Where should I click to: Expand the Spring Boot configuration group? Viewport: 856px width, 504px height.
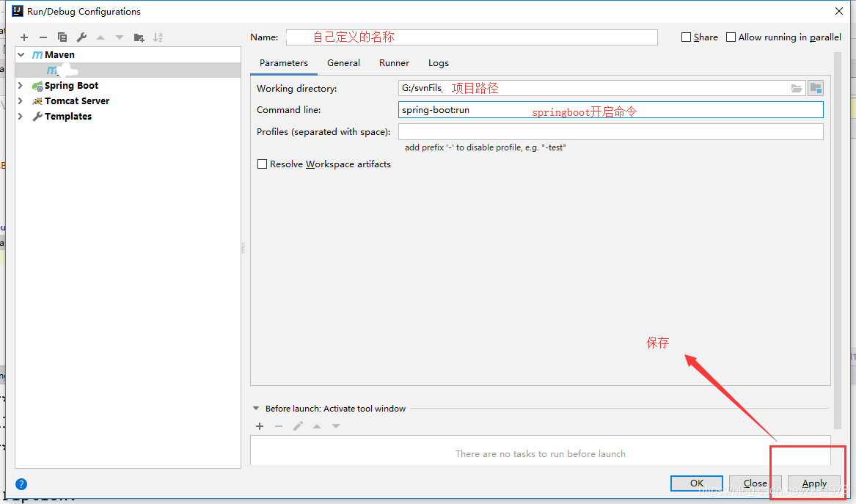19,85
